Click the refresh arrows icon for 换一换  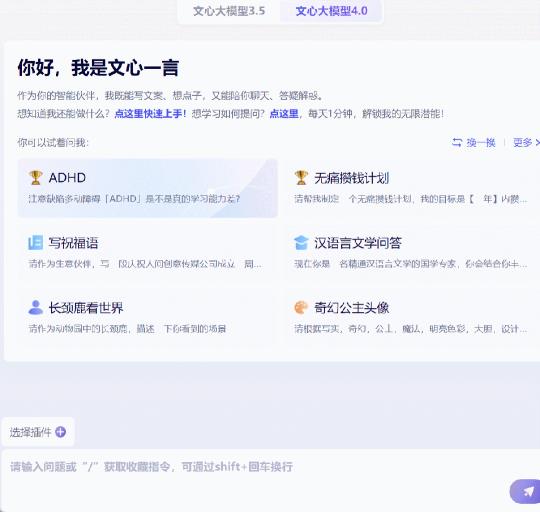(457, 142)
